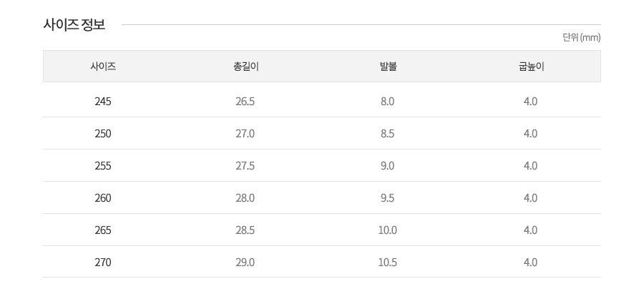Click the 사이즈 정보 heading
The image size is (644, 284).
click(x=74, y=24)
